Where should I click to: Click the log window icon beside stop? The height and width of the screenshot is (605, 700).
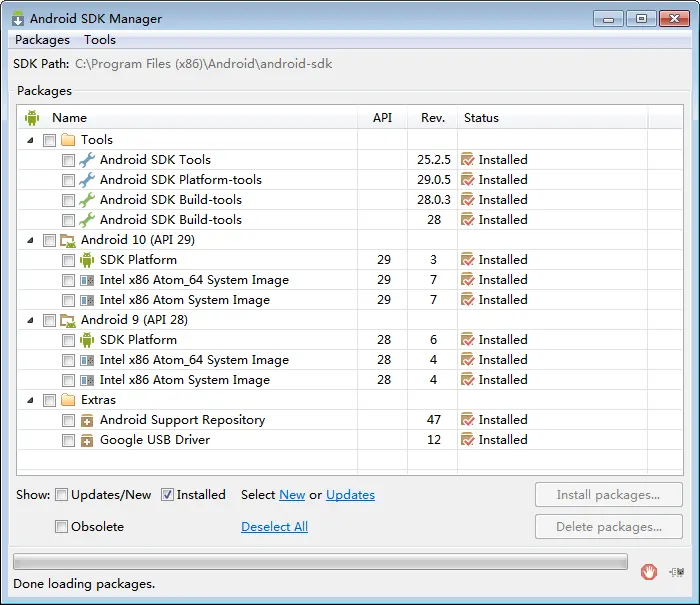(677, 572)
